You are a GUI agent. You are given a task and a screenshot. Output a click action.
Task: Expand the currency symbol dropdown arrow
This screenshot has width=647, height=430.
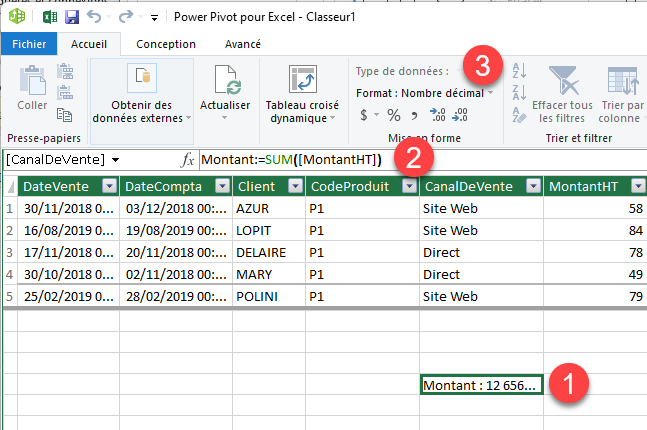(x=377, y=115)
